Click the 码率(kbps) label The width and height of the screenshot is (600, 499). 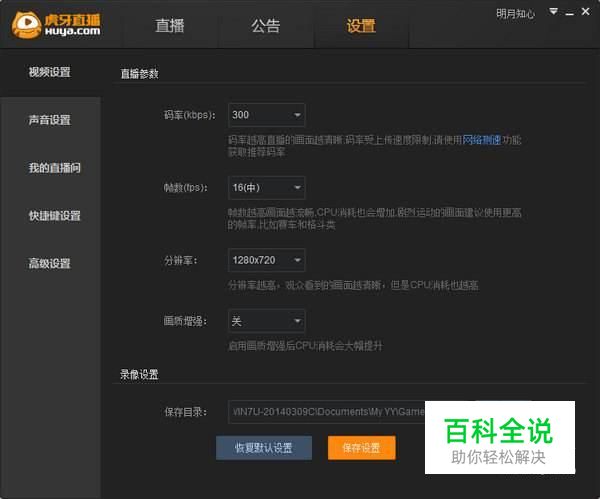(189, 115)
